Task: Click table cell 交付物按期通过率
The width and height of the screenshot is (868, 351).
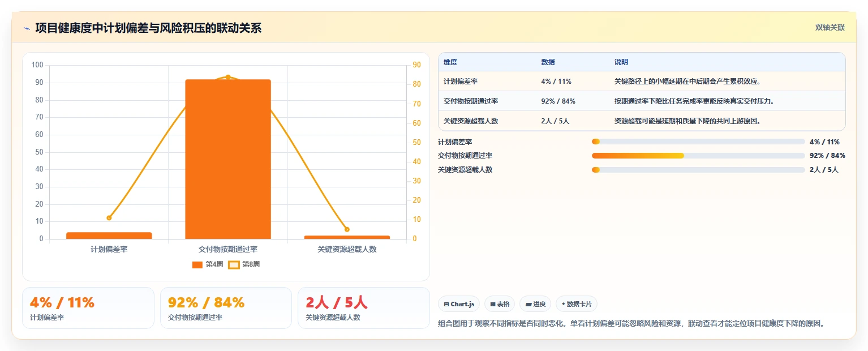Action: click(471, 101)
